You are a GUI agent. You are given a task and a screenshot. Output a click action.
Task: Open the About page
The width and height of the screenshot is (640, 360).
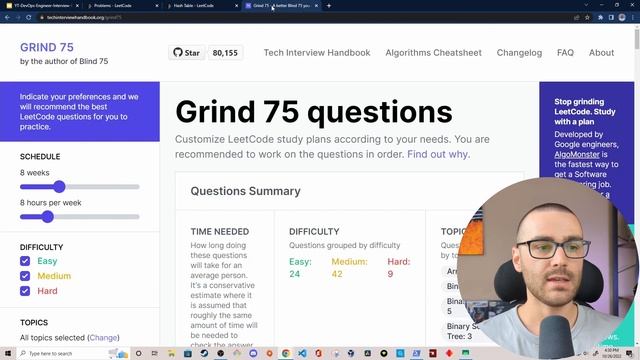[601, 53]
